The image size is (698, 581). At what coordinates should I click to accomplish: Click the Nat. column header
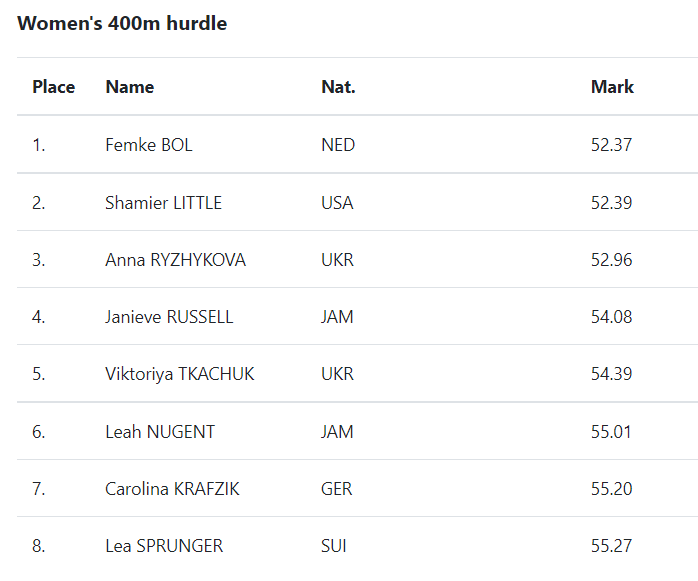pyautogui.click(x=338, y=87)
